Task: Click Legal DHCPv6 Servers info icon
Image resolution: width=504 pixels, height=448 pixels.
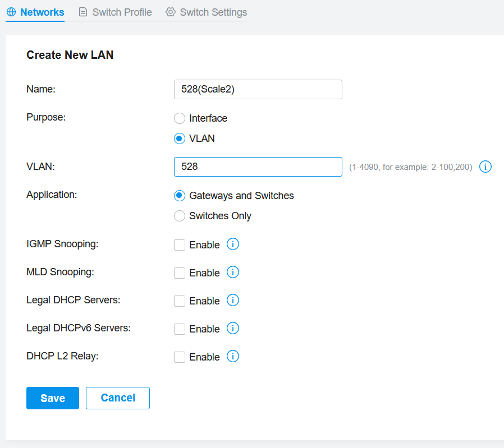Action: (x=233, y=328)
